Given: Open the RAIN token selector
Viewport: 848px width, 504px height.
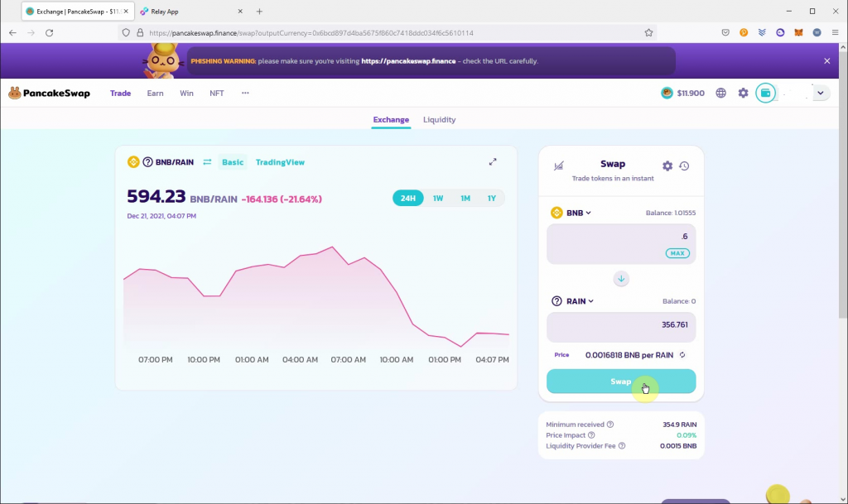Looking at the screenshot, I should pos(573,301).
